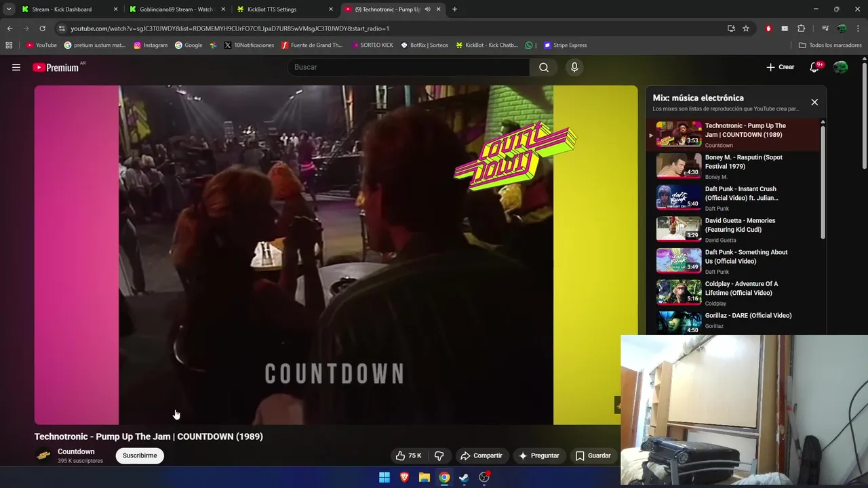Image resolution: width=868 pixels, height=488 pixels.
Task: Open the Google bookmark
Action: click(189, 45)
